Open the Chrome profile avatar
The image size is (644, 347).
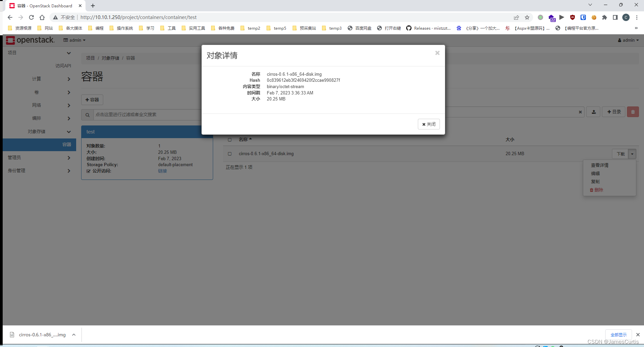pos(626,17)
